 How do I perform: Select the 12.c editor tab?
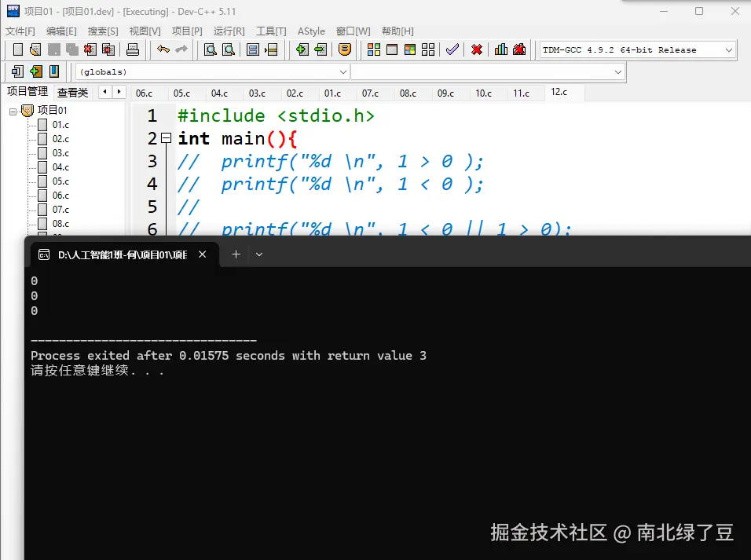pyautogui.click(x=559, y=92)
